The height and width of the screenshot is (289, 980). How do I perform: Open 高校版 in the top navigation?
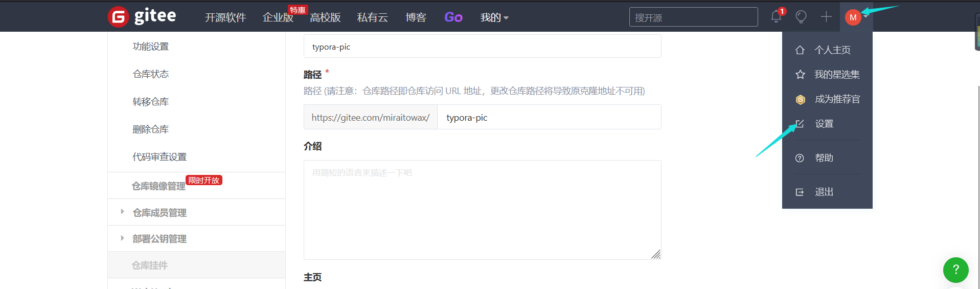click(325, 17)
